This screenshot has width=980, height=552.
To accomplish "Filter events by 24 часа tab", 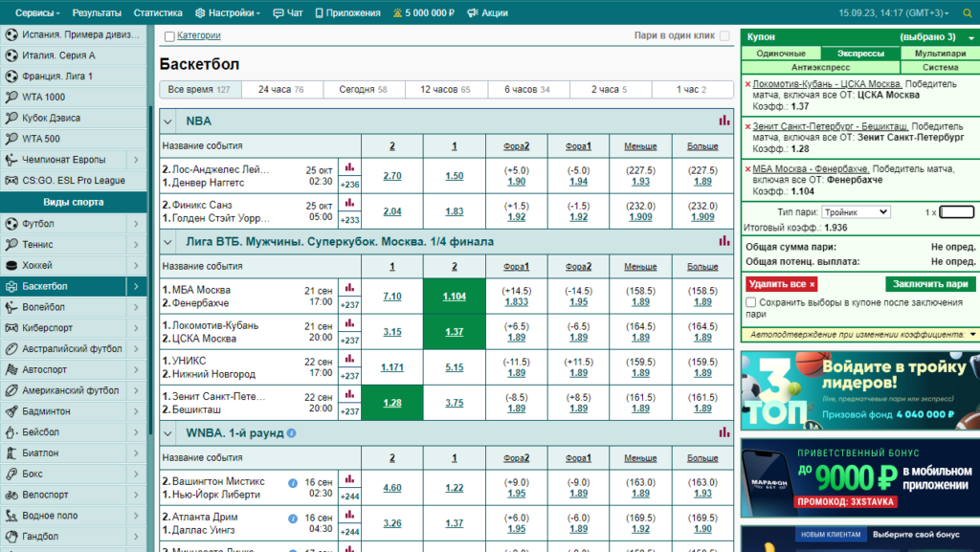I will (x=281, y=89).
